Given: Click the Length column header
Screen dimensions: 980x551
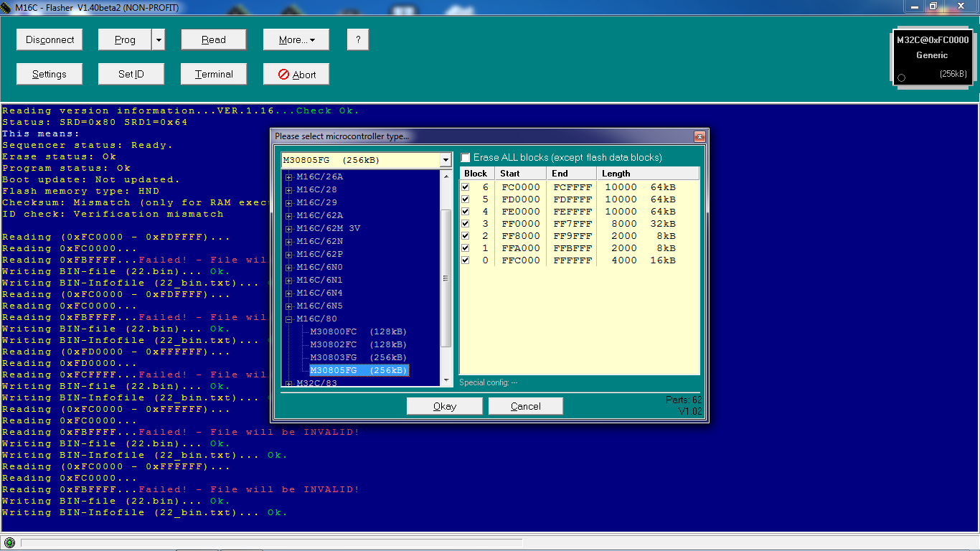Looking at the screenshot, I should [x=616, y=174].
